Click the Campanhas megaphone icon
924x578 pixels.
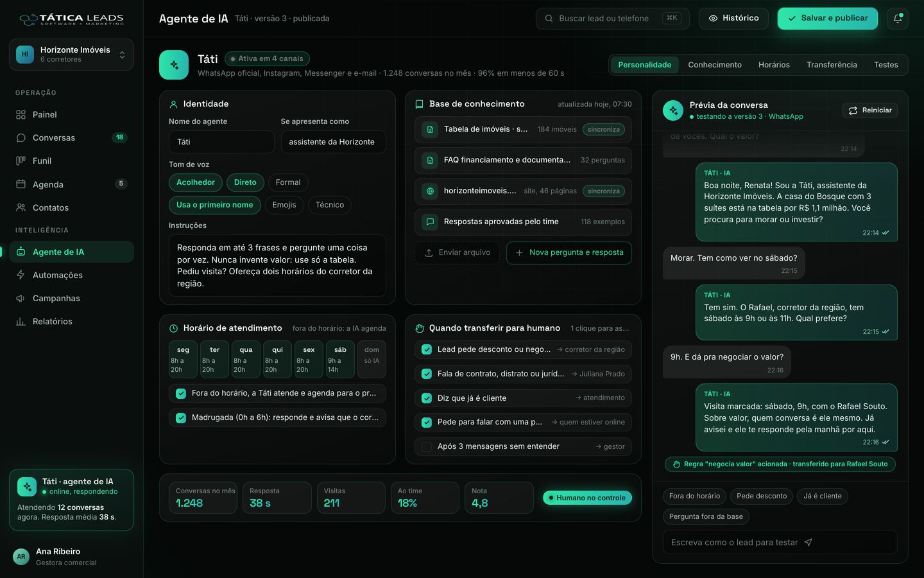[21, 298]
